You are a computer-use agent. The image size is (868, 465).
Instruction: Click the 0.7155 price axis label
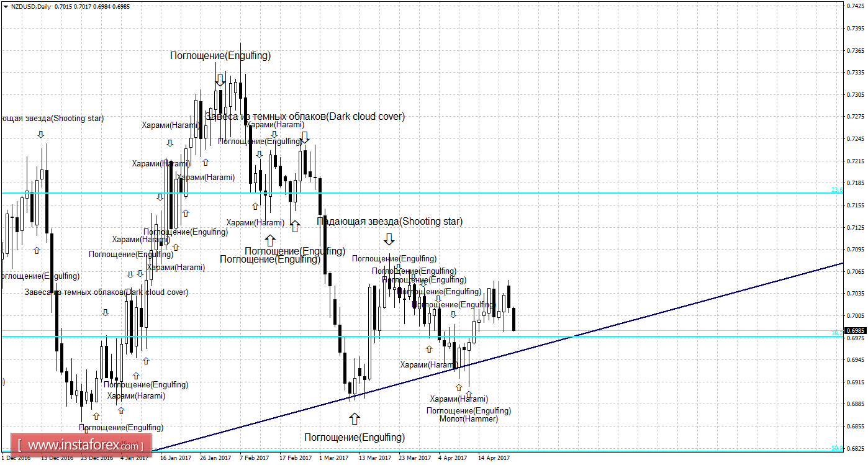click(x=855, y=205)
